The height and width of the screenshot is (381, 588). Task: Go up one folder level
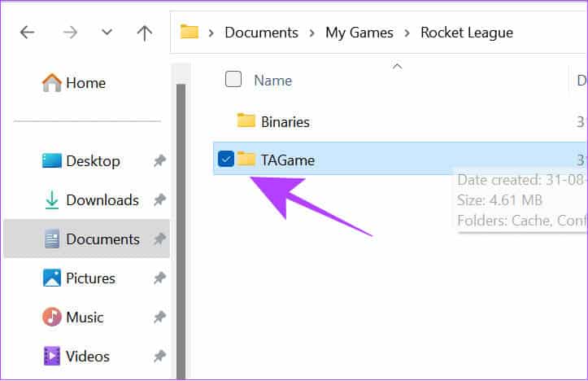tap(145, 33)
